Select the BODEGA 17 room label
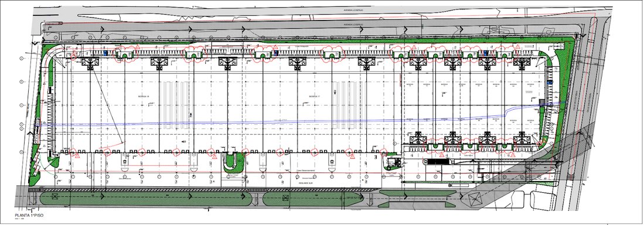 coord(314,97)
